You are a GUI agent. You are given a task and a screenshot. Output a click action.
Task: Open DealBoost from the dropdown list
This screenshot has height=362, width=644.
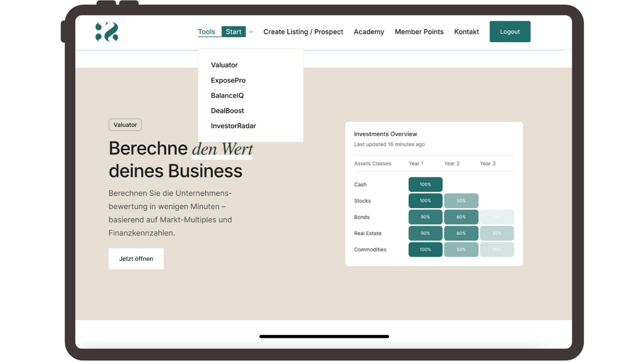click(227, 111)
